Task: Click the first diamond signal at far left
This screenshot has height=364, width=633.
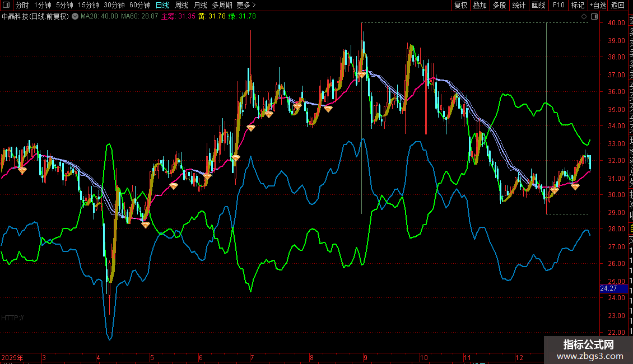Action: [x=22, y=171]
